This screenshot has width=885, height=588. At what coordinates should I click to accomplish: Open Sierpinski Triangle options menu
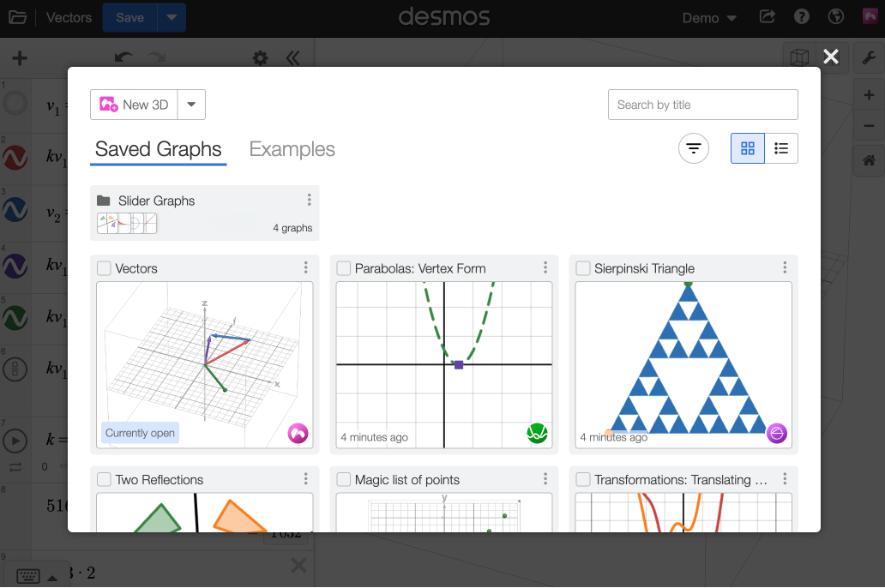(x=785, y=268)
